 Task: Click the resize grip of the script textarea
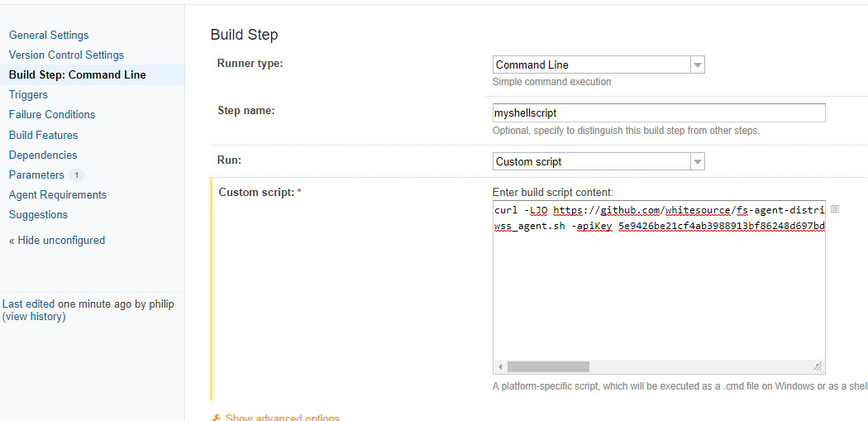[x=818, y=366]
